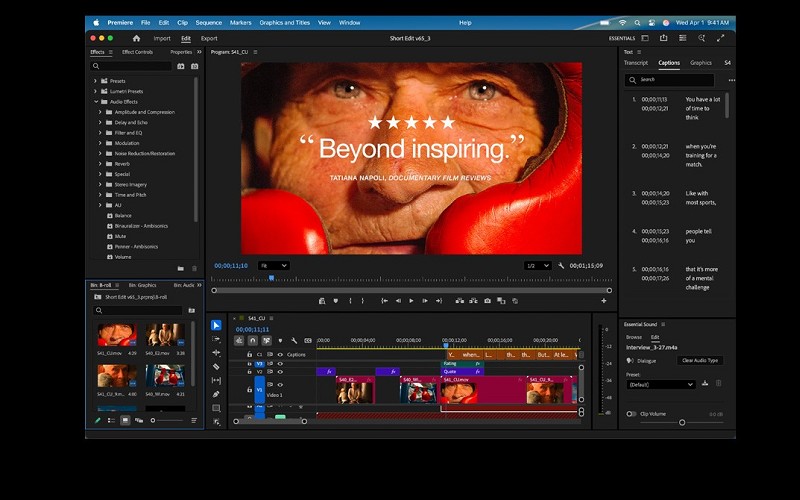Toggle V1 Video 1 track eye
Image resolution: width=800 pixels, height=500 pixels.
(280, 385)
